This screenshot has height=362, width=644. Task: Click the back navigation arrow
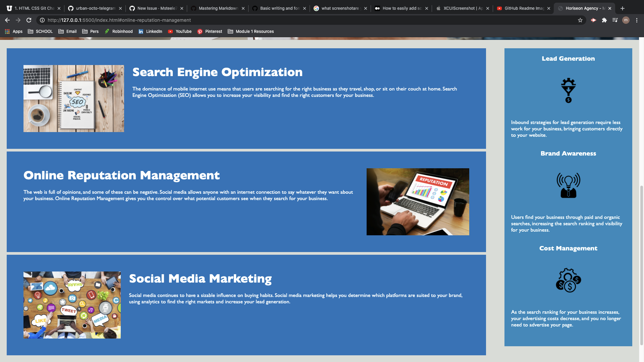[7, 20]
